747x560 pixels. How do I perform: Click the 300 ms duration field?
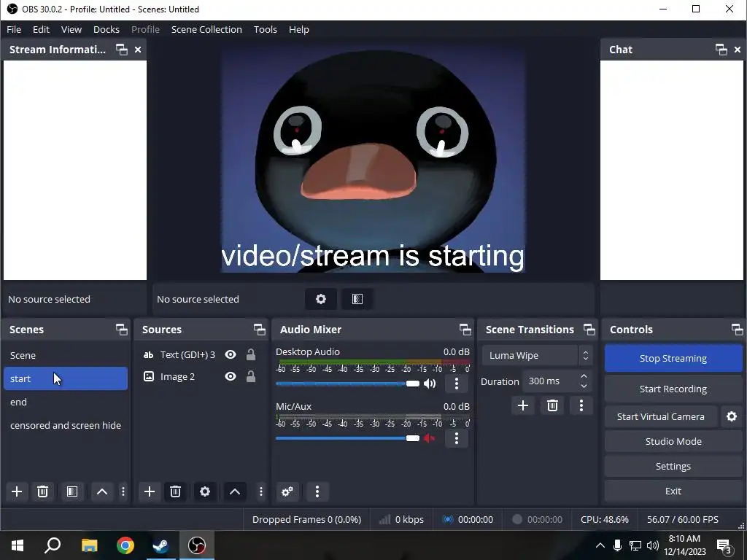(550, 381)
